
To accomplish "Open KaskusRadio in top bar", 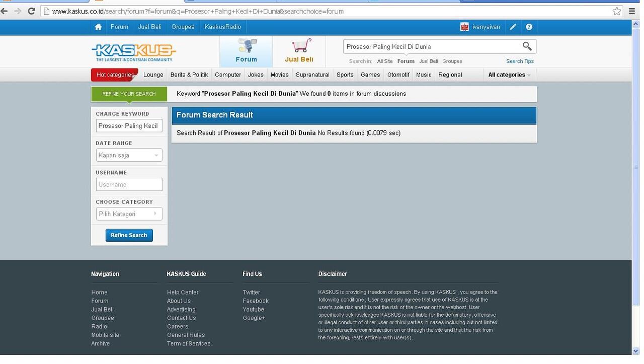I will click(x=223, y=27).
